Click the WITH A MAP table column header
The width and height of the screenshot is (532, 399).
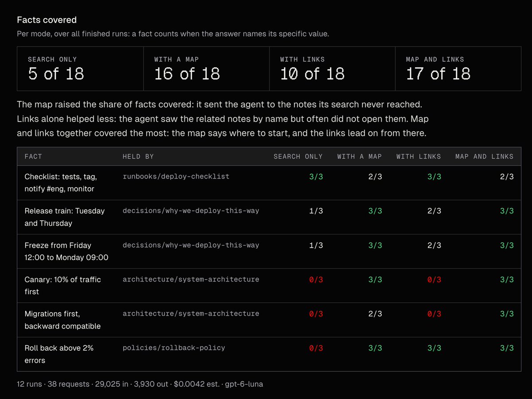pyautogui.click(x=360, y=157)
